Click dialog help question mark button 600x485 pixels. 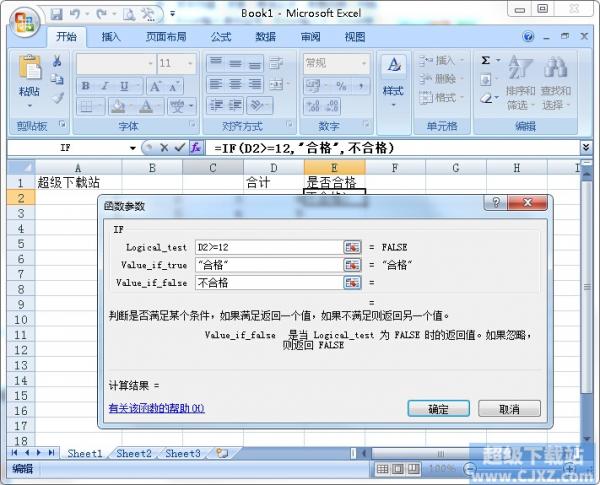coord(496,202)
